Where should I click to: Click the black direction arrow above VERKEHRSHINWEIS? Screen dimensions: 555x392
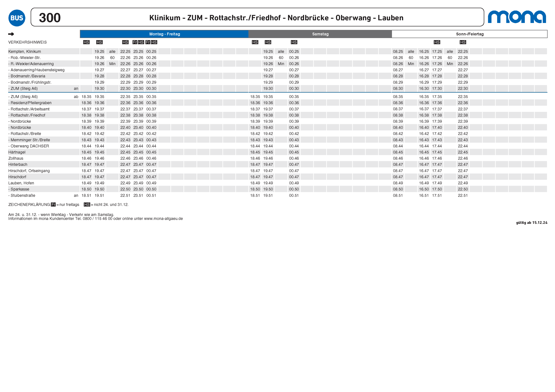tap(11, 34)
